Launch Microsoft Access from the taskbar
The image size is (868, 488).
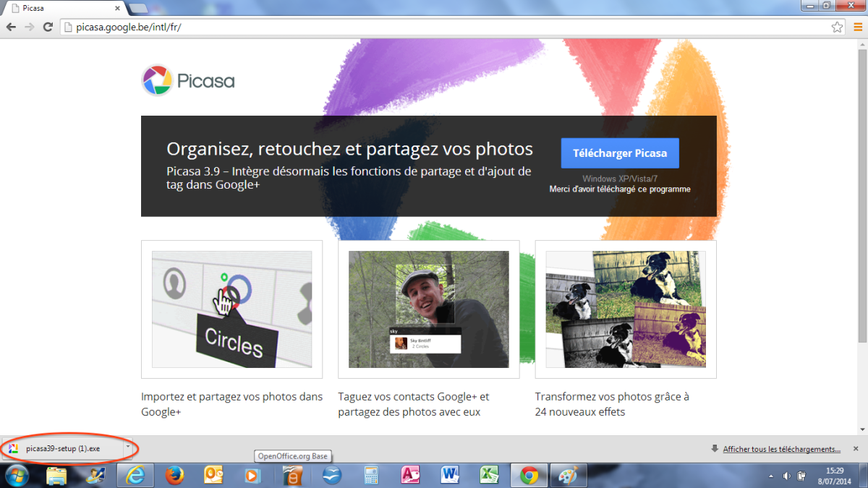click(410, 475)
